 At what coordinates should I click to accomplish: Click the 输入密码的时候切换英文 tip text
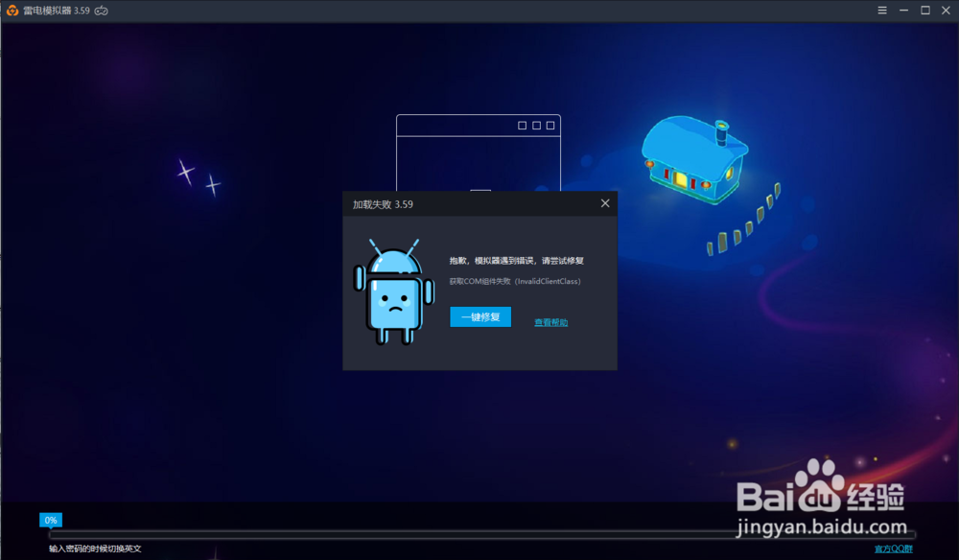click(x=95, y=549)
